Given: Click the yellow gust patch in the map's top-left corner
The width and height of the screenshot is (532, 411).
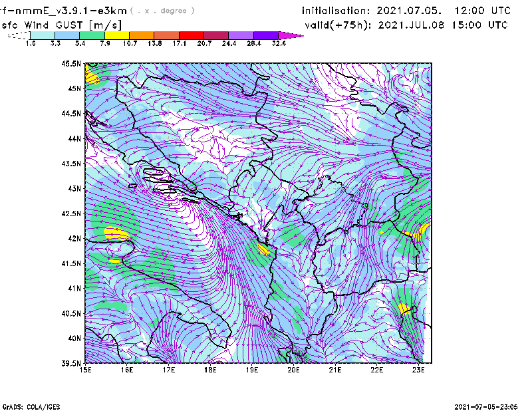Looking at the screenshot, I should click(91, 75).
